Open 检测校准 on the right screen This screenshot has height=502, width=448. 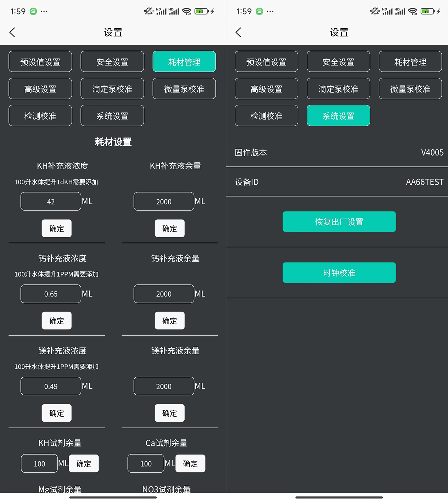click(266, 115)
